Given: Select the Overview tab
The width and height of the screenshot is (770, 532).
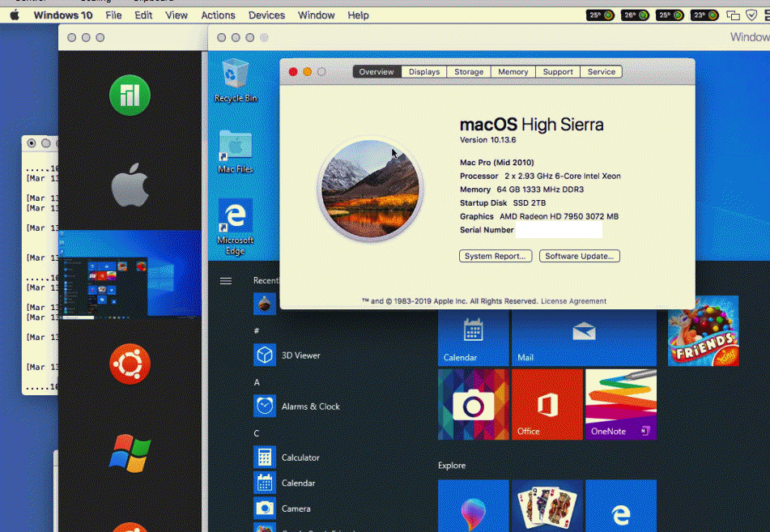Looking at the screenshot, I should (376, 72).
